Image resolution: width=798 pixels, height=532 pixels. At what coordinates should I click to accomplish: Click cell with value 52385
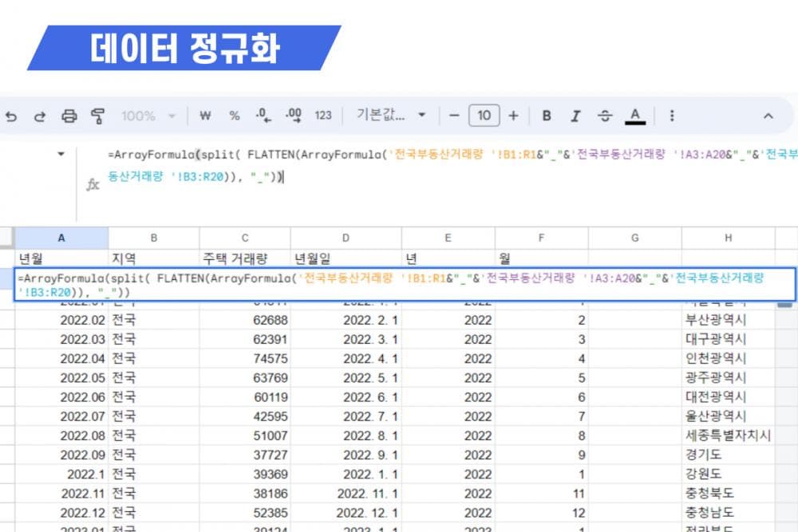click(245, 513)
